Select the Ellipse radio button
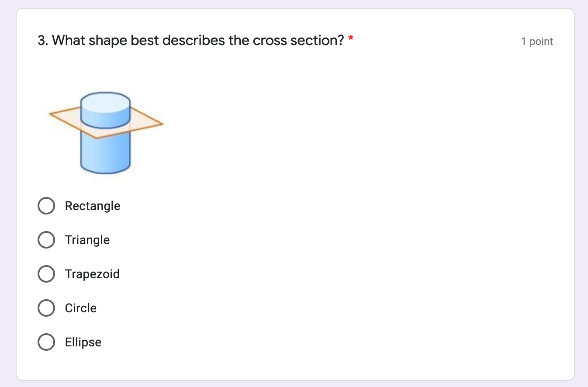The height and width of the screenshot is (387, 588). pos(46,342)
